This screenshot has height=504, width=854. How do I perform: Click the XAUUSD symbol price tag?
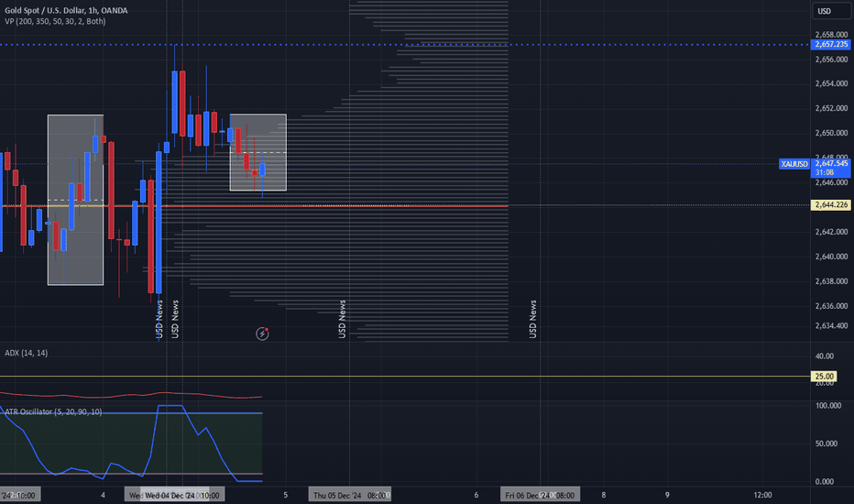794,164
